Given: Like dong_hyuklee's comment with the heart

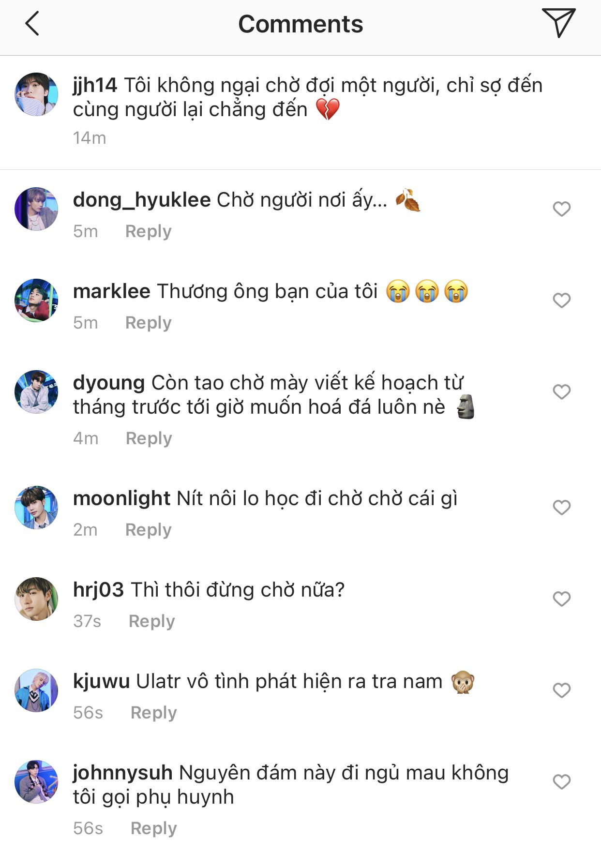Looking at the screenshot, I should click(561, 209).
